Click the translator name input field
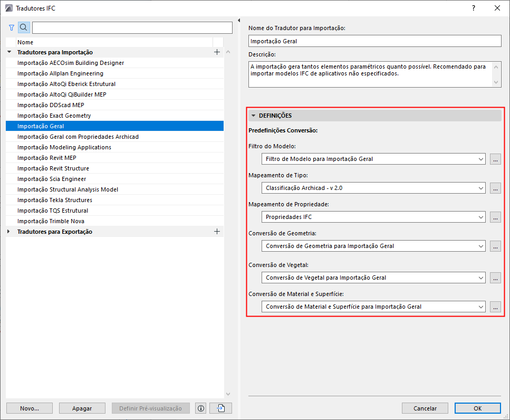This screenshot has width=510, height=420. [x=374, y=41]
